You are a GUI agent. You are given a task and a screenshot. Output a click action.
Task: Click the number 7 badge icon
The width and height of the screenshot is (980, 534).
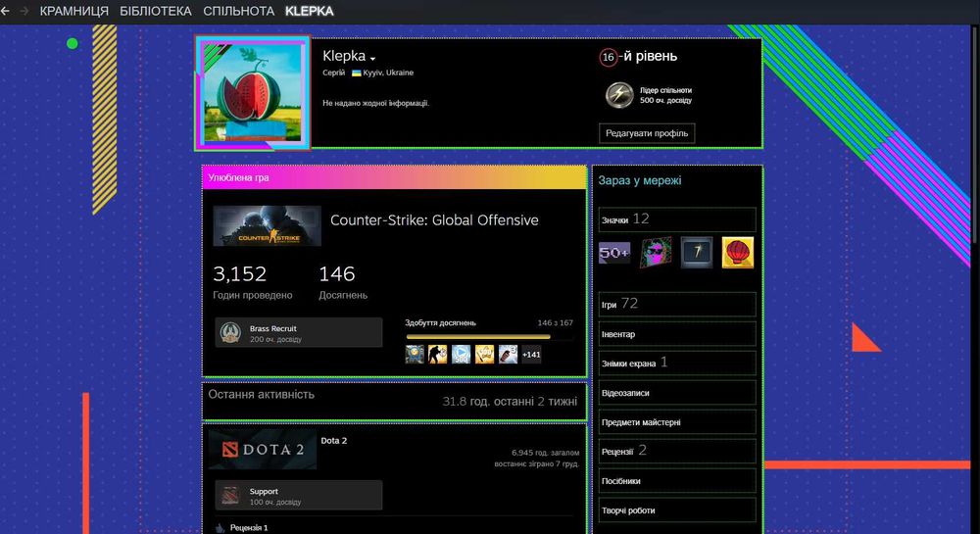[696, 253]
